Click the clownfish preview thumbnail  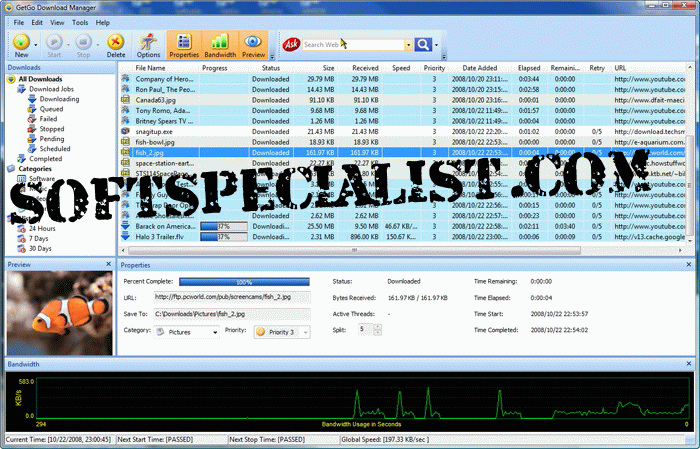coord(59,313)
